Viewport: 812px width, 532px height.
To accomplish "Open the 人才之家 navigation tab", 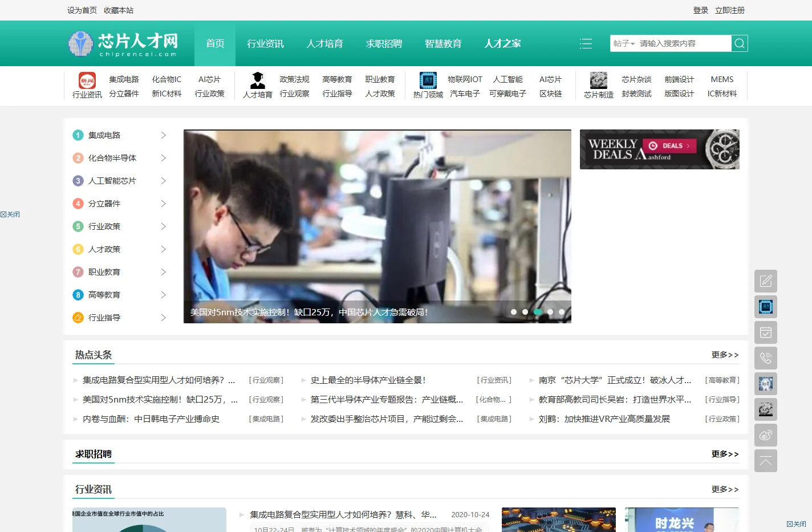I will point(502,43).
